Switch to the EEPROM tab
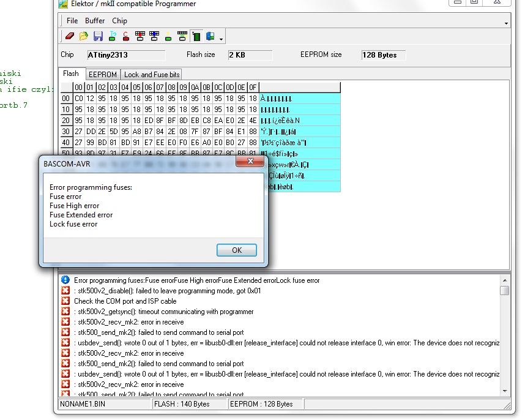Image resolution: width=525 pixels, height=420 pixels. (x=102, y=74)
